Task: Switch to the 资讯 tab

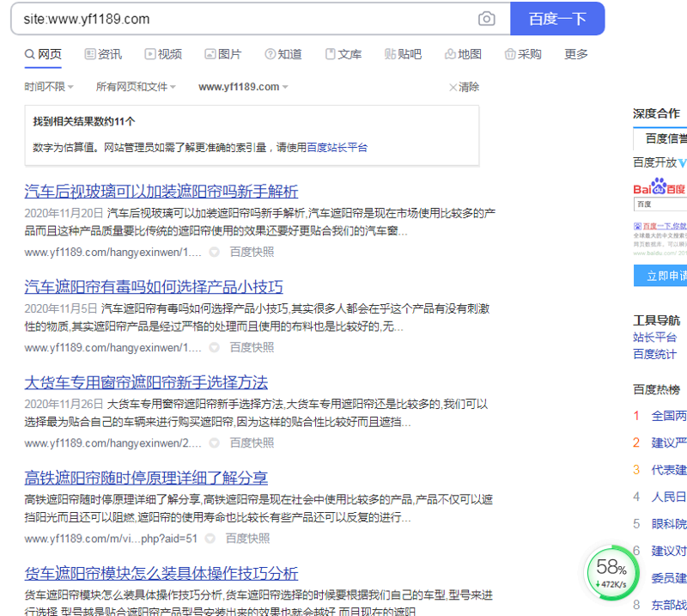Action: pyautogui.click(x=103, y=54)
